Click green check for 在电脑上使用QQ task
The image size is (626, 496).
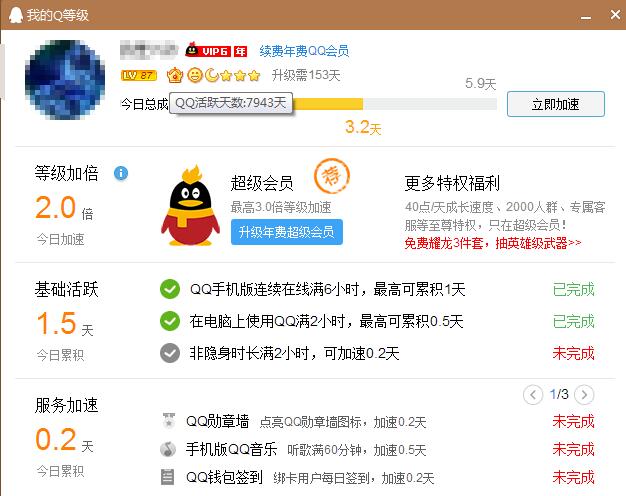[x=170, y=321]
